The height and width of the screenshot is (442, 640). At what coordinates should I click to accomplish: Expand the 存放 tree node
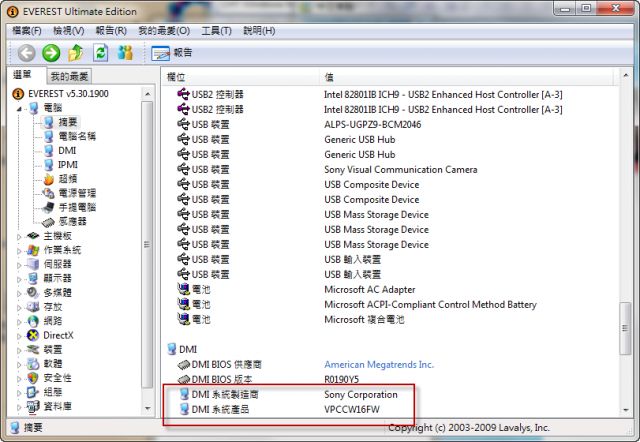point(19,307)
